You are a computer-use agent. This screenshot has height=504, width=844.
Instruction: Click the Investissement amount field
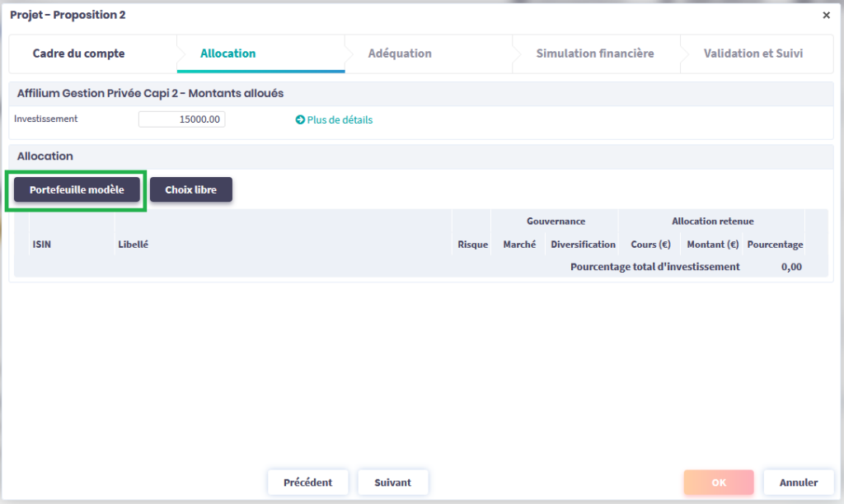point(181,119)
